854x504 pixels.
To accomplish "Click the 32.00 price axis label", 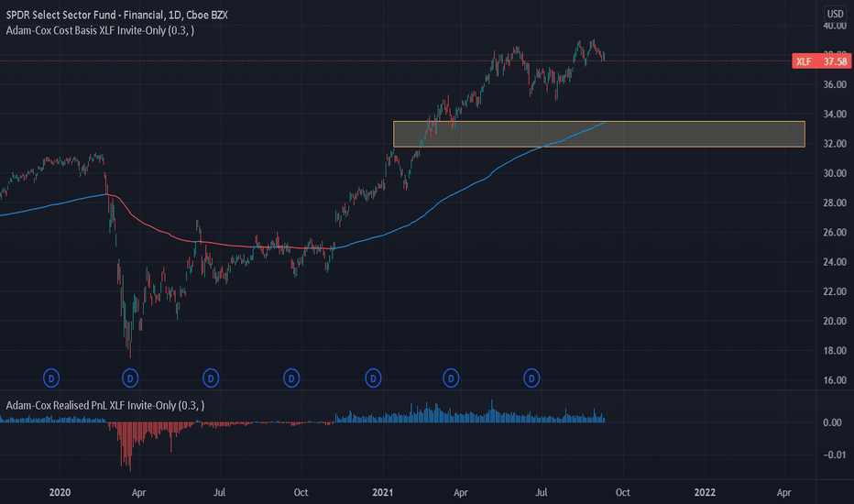I will coord(835,144).
